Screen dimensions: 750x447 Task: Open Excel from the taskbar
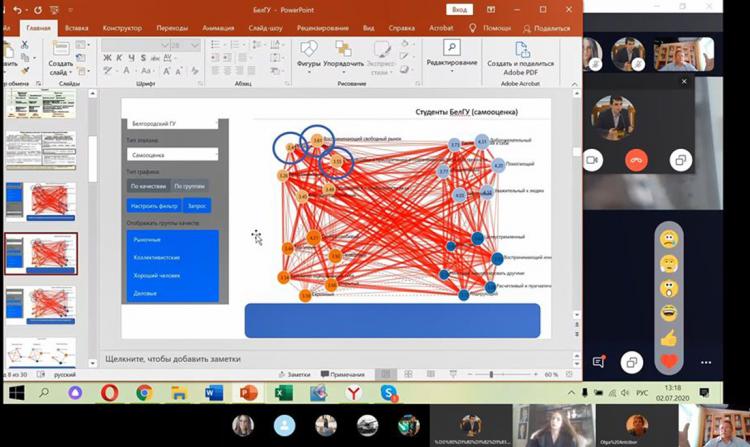click(x=283, y=393)
